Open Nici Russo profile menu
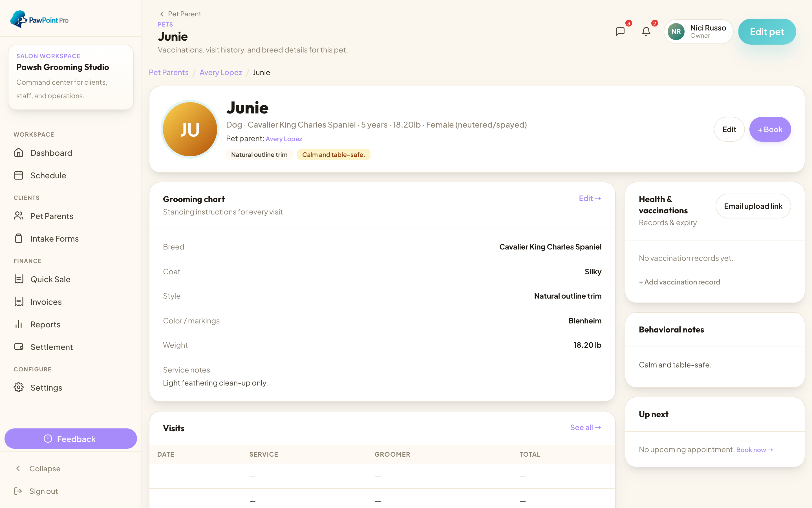This screenshot has height=508, width=812. [x=698, y=32]
